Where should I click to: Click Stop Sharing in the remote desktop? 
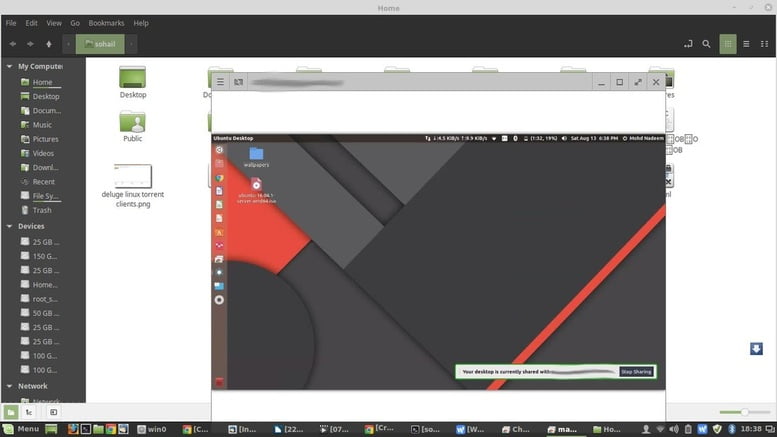(x=636, y=372)
